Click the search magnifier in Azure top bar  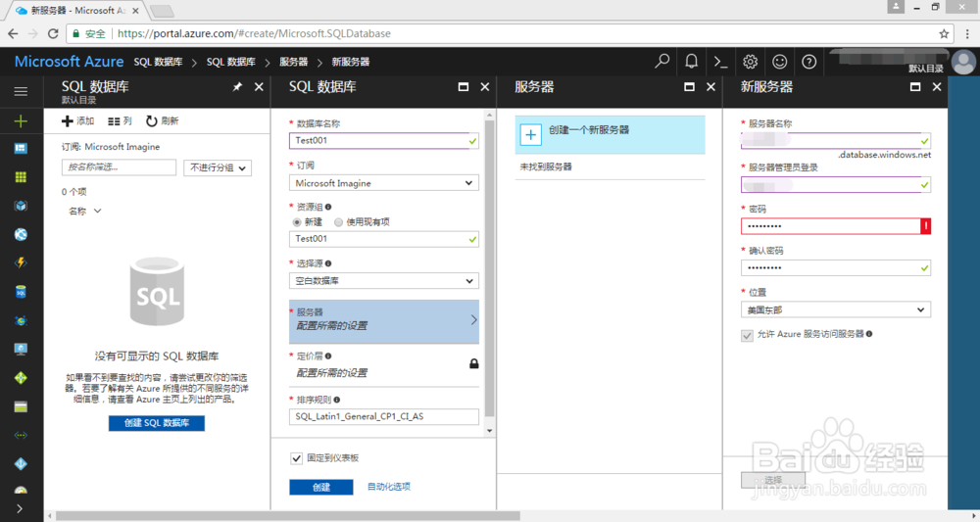click(661, 61)
